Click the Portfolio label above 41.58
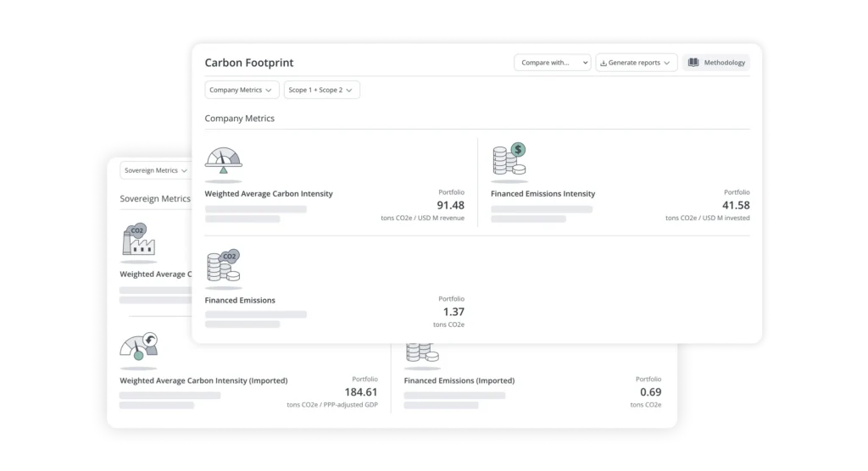This screenshot has height=471, width=868. point(737,192)
